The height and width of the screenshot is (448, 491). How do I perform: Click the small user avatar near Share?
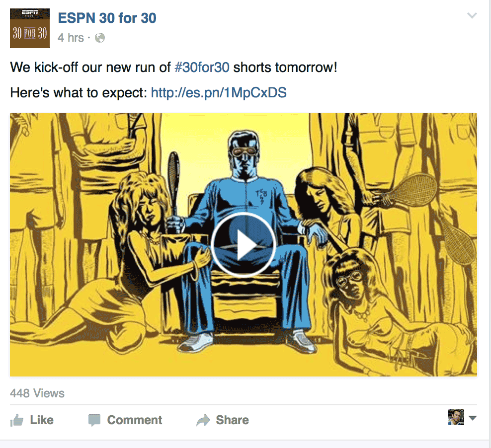point(456,417)
